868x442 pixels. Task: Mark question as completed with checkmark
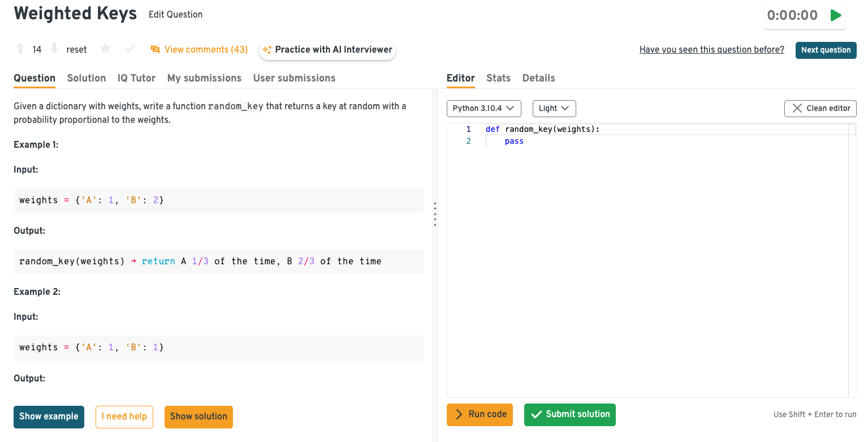point(130,49)
